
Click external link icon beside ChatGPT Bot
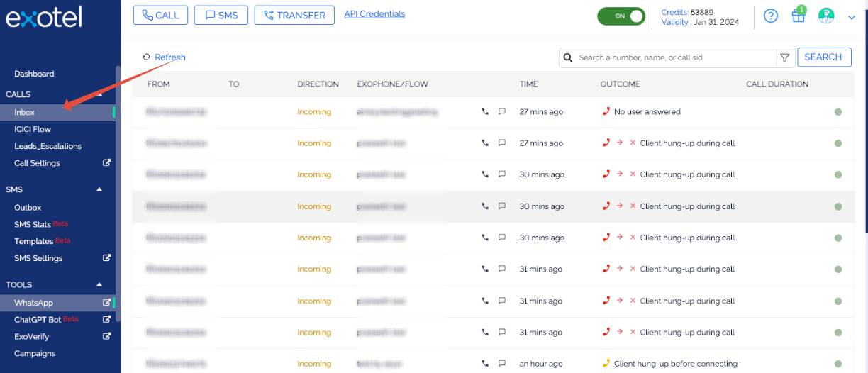click(106, 318)
